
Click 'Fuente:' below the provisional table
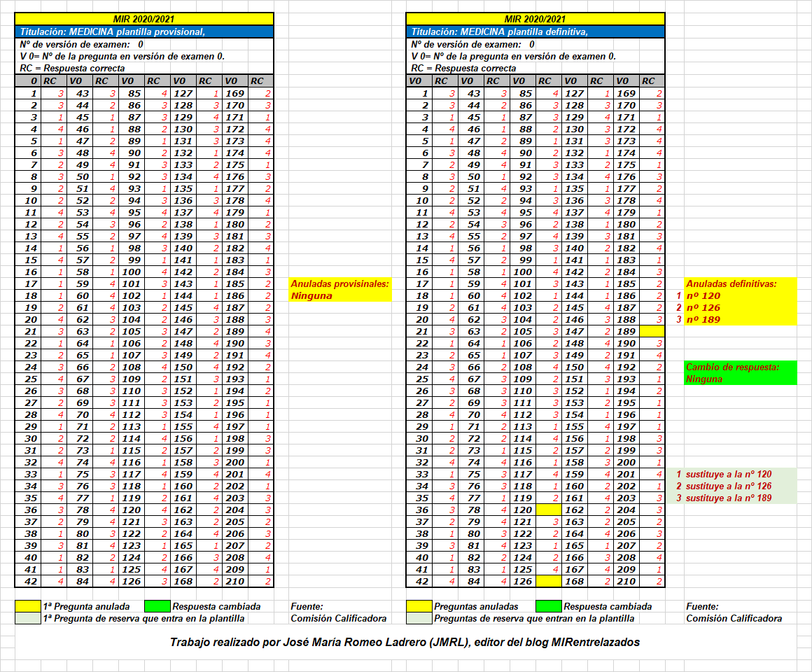tap(307, 606)
